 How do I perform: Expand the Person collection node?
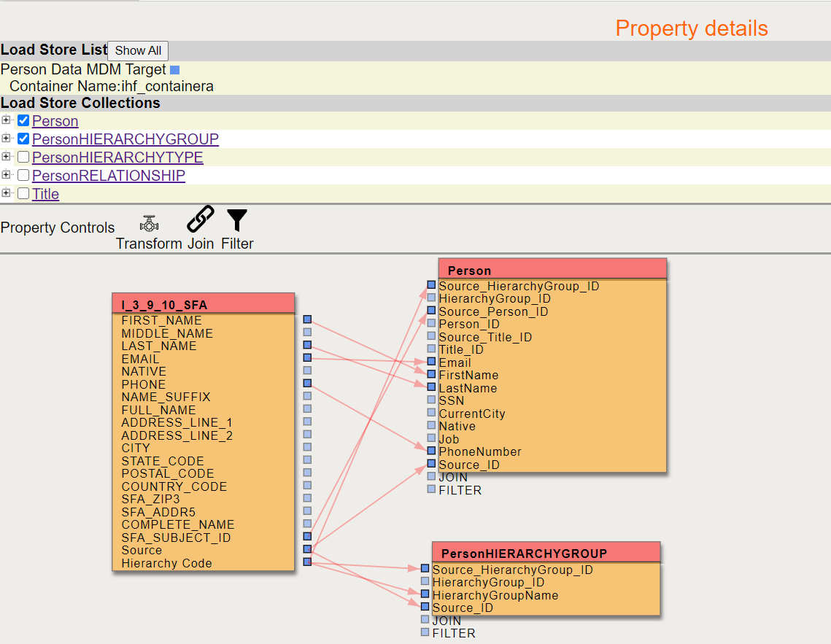[6, 120]
